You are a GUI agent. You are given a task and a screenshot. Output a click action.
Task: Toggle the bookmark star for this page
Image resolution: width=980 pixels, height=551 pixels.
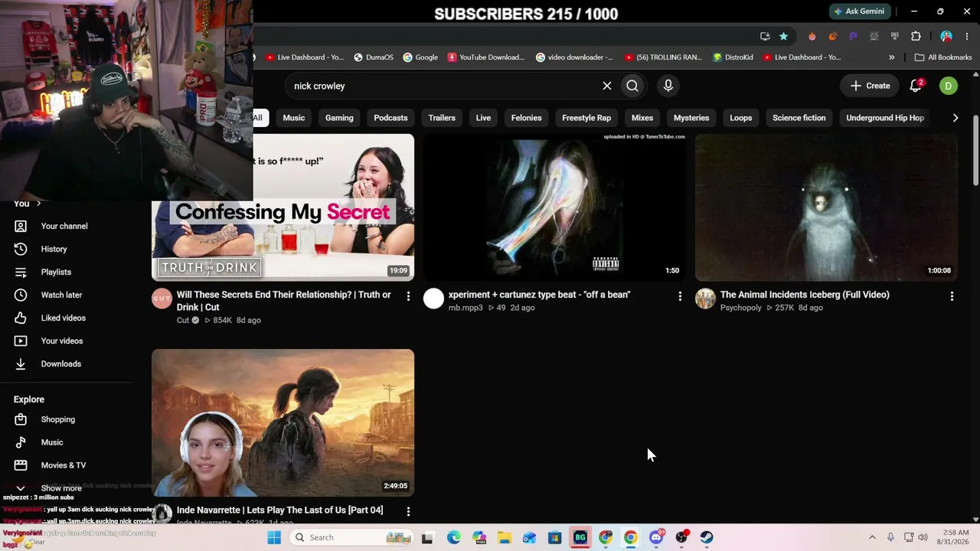coord(783,36)
